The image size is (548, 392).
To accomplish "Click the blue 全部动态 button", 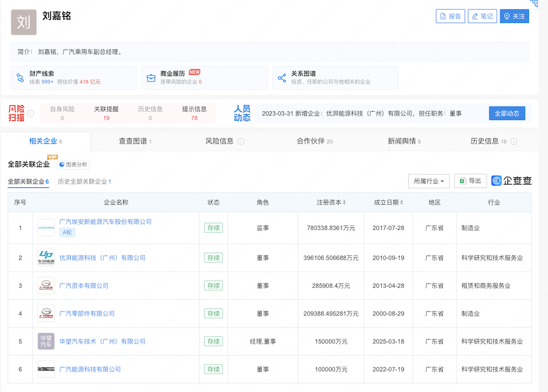I will (507, 113).
